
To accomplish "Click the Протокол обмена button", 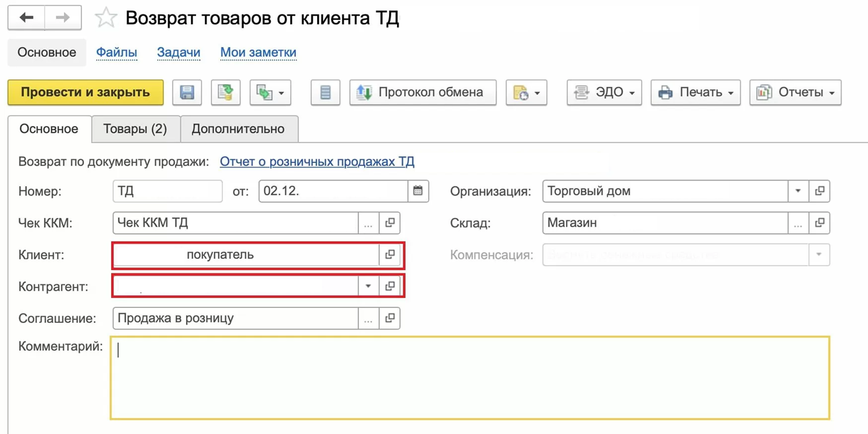I will [423, 93].
